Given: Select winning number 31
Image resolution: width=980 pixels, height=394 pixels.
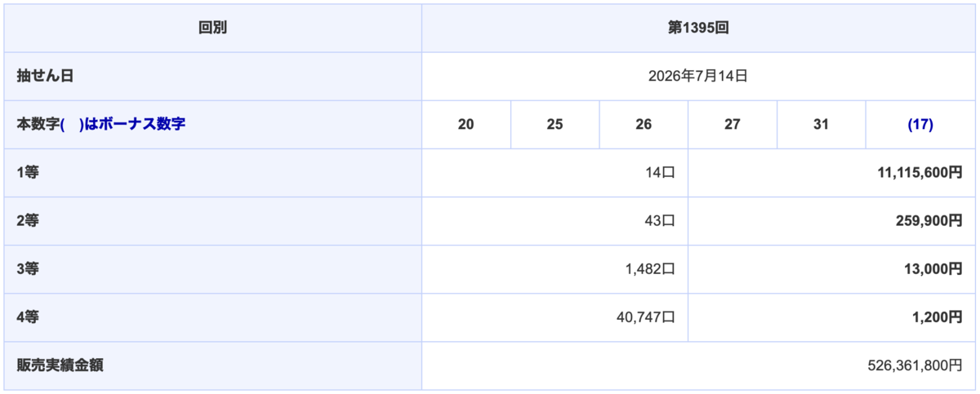Looking at the screenshot, I should (822, 125).
